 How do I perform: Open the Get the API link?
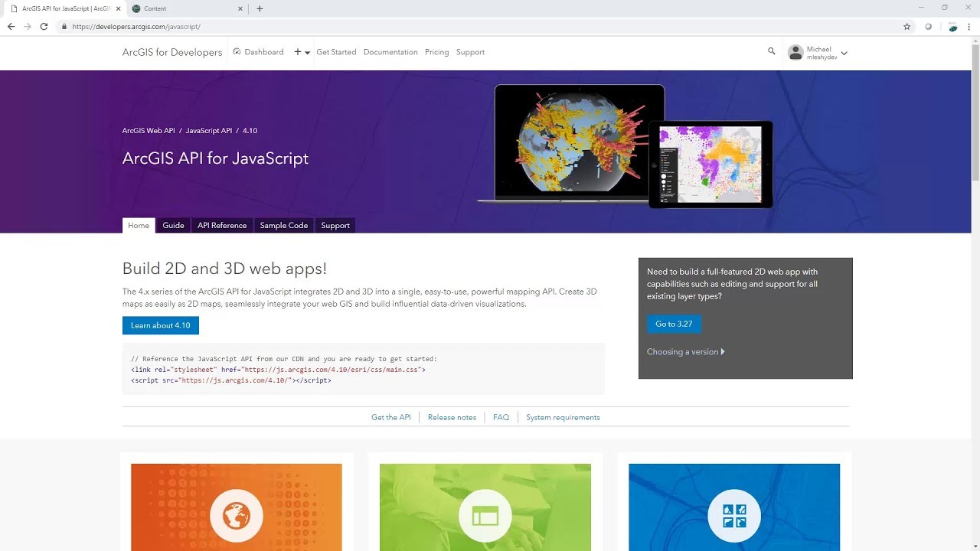391,417
